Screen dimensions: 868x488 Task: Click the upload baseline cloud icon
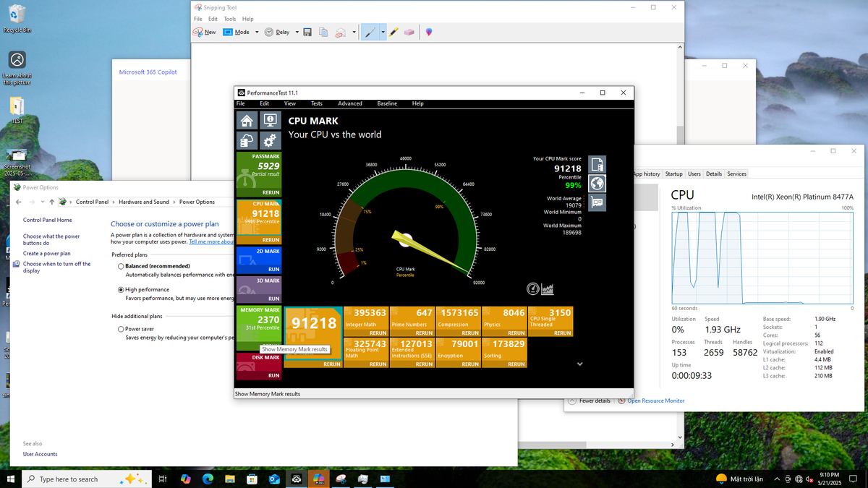click(247, 140)
